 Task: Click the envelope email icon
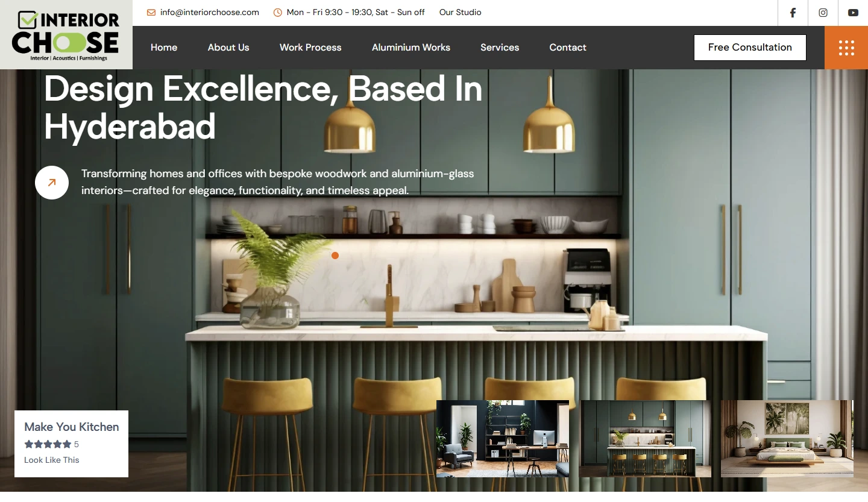click(x=151, y=13)
